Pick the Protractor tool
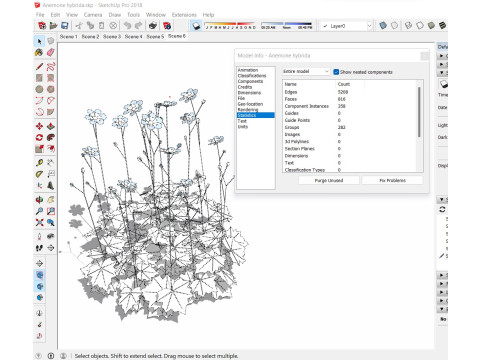480x360 pixels. [39, 174]
